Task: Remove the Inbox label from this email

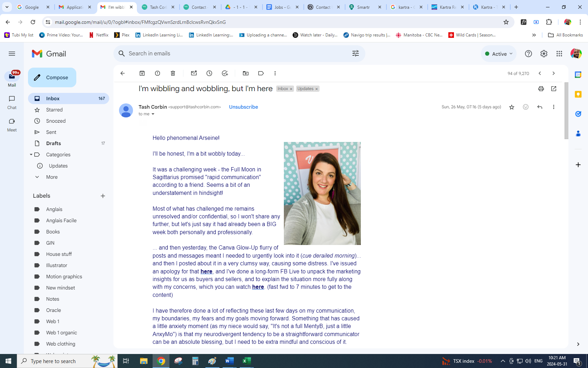Action: 291,89
